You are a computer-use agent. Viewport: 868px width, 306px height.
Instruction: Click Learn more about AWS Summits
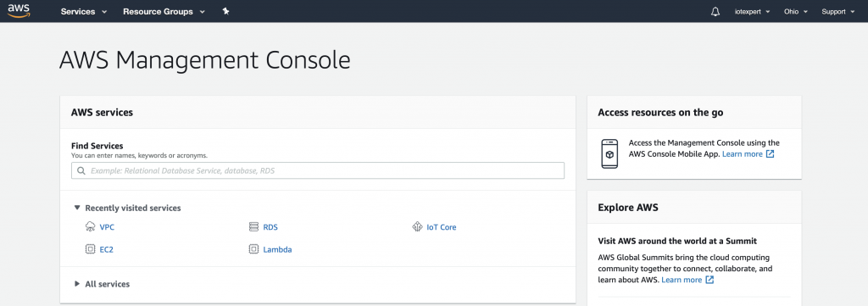pyautogui.click(x=682, y=280)
